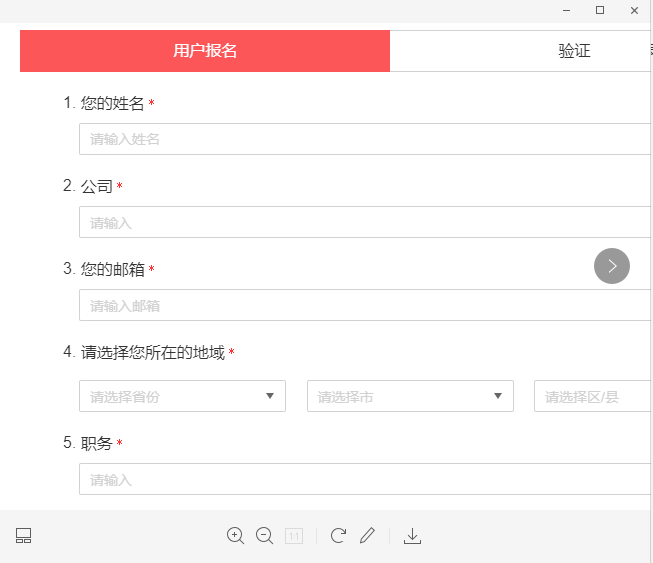This screenshot has height=563, width=653.
Task: Minimize the image viewer window
Action: click(566, 10)
